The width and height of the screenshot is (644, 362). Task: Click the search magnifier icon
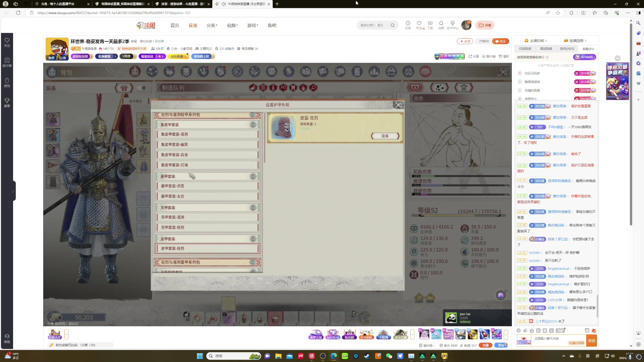[392, 25]
